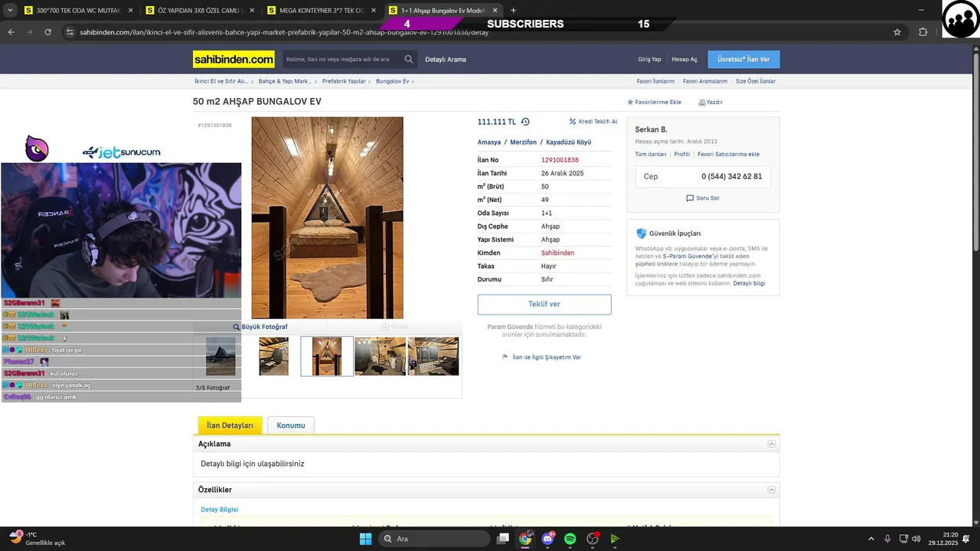Open Discord from the taskbar
980x551 pixels.
coord(547,539)
